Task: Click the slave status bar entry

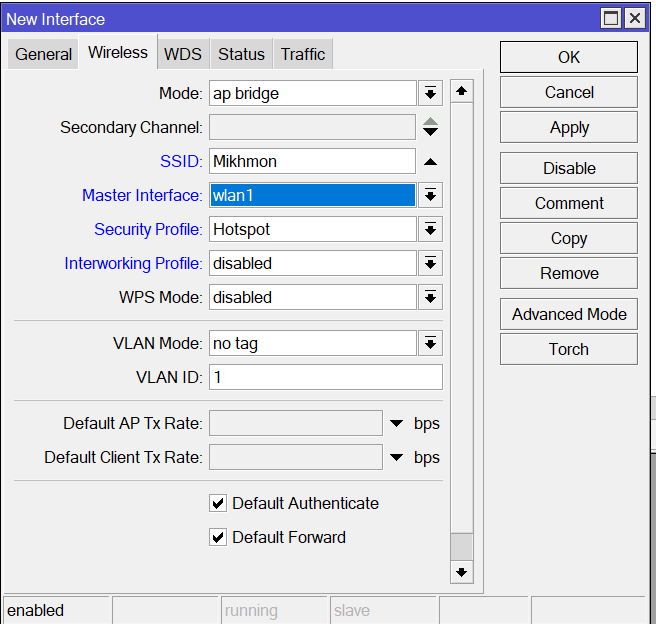Action: [x=383, y=610]
